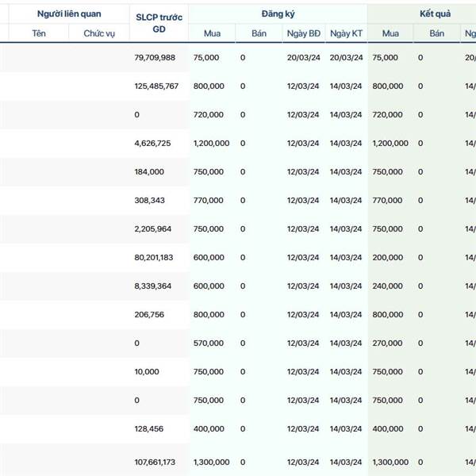The image size is (476, 476).
Task: Click the 'Ngày KT' column header
Action: pos(347,33)
